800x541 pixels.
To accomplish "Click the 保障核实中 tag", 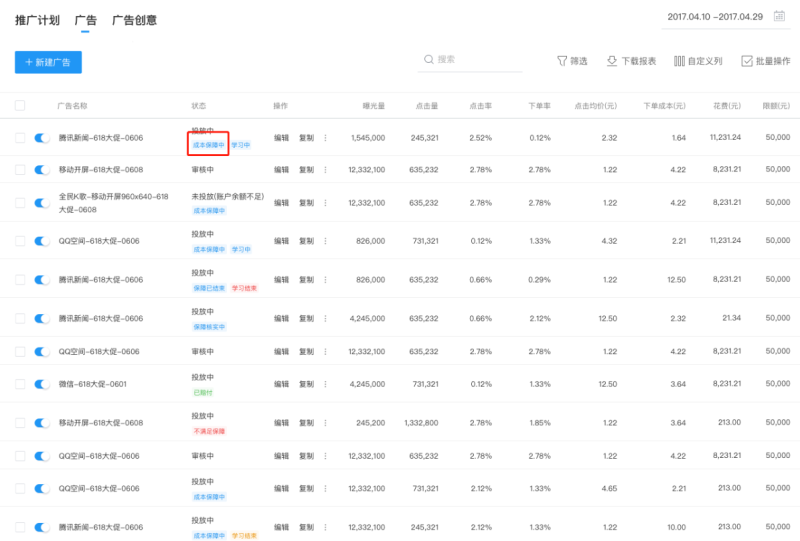I will pyautogui.click(x=209, y=327).
